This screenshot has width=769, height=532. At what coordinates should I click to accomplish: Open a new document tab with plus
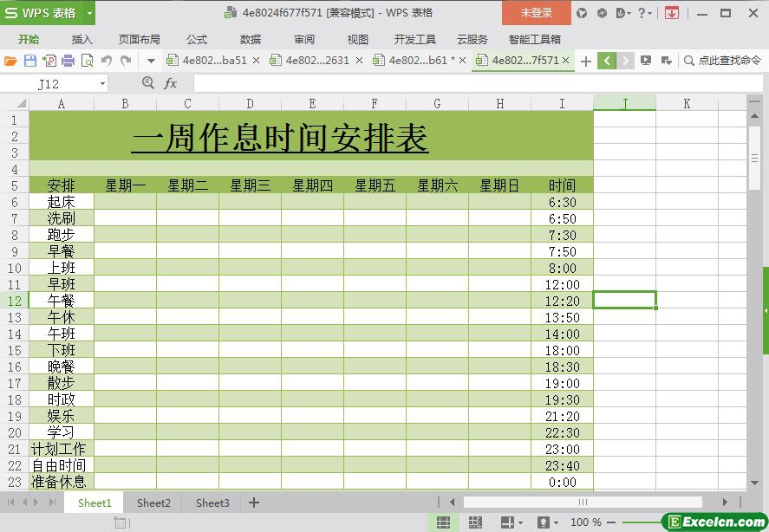[x=586, y=61]
